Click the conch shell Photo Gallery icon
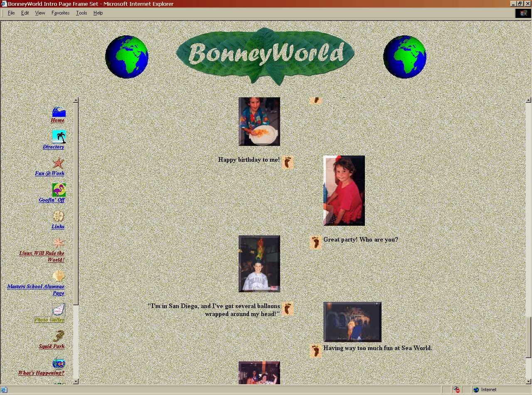Viewport: 532px width, 395px height. pos(58,309)
